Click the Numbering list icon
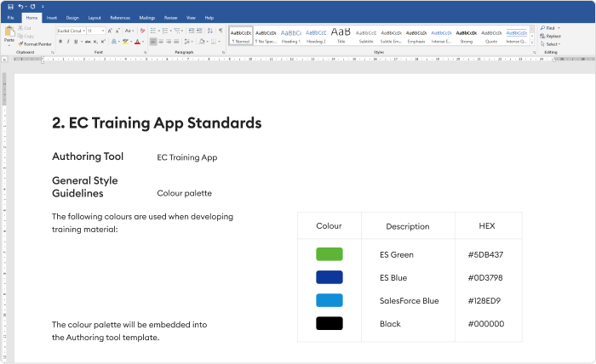The width and height of the screenshot is (596, 364). point(165,31)
